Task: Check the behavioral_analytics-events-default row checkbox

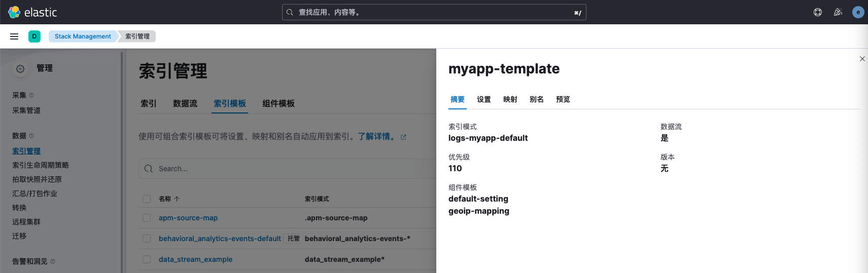Action: (147, 239)
